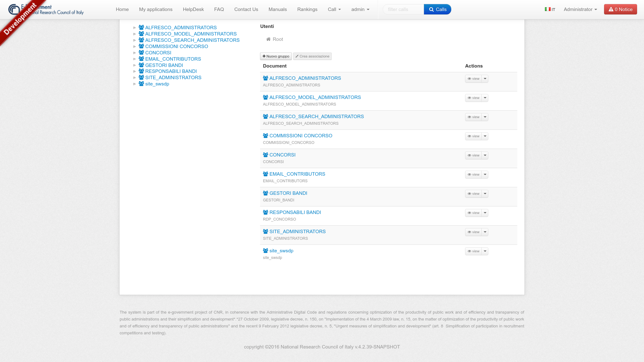Click the red 0 Notice button
Image resolution: width=644 pixels, height=362 pixels.
[620, 9]
